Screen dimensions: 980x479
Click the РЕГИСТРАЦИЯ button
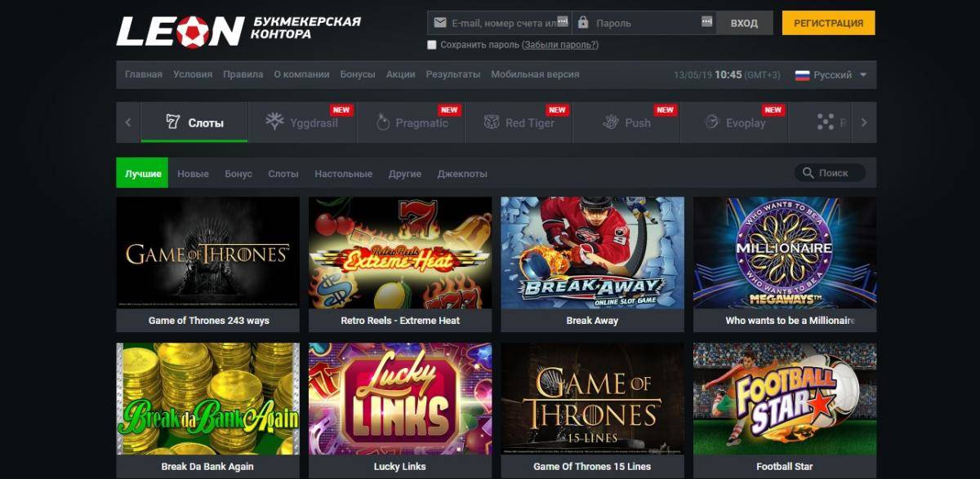(x=828, y=23)
